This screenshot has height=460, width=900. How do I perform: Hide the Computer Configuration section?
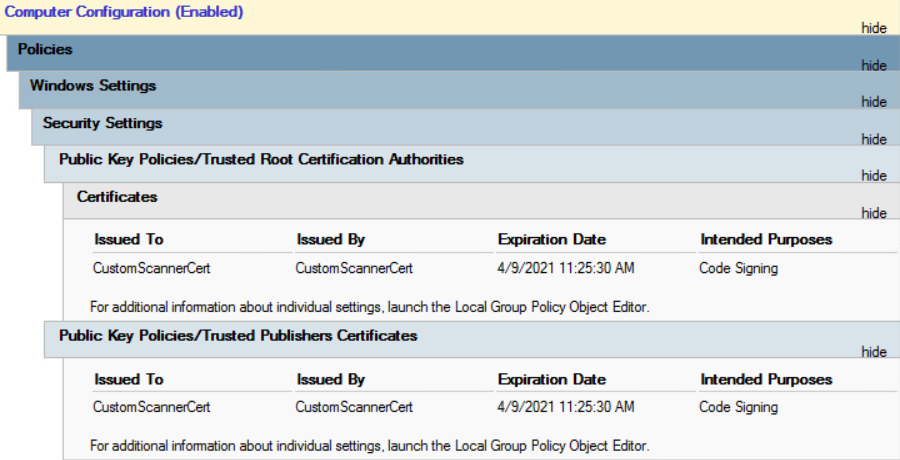point(874,28)
